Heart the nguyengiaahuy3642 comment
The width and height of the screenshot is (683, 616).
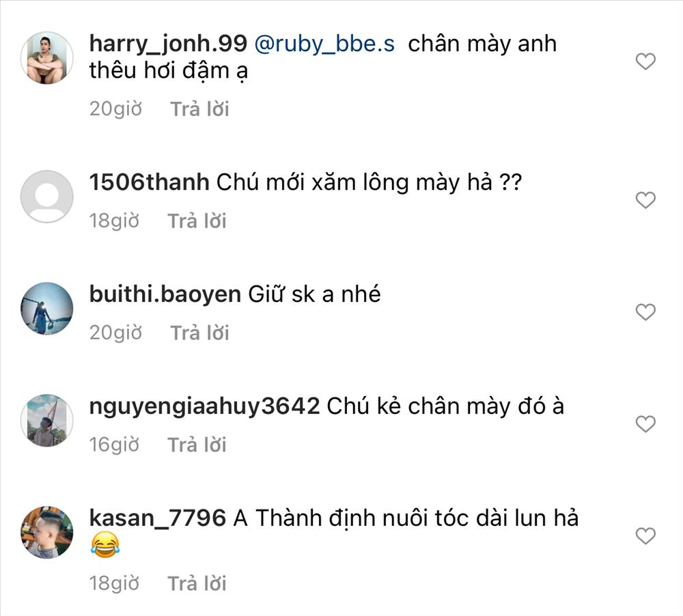[x=645, y=424]
